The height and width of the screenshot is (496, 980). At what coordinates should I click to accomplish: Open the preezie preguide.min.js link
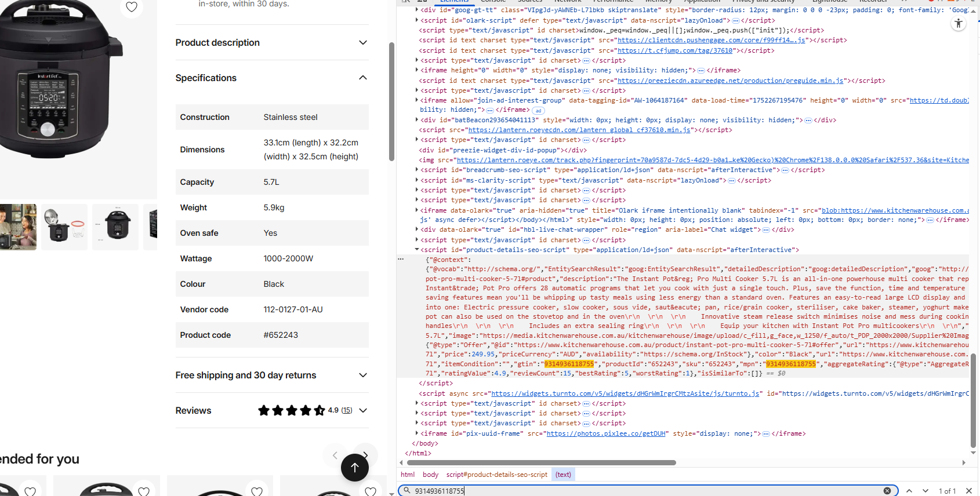click(x=730, y=81)
